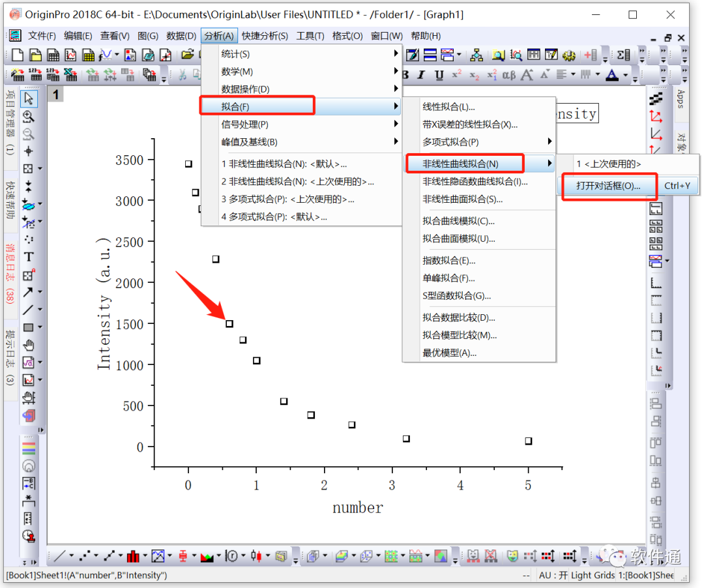The image size is (704, 588).
Task: Click the New Project icon
Action: tap(18, 55)
